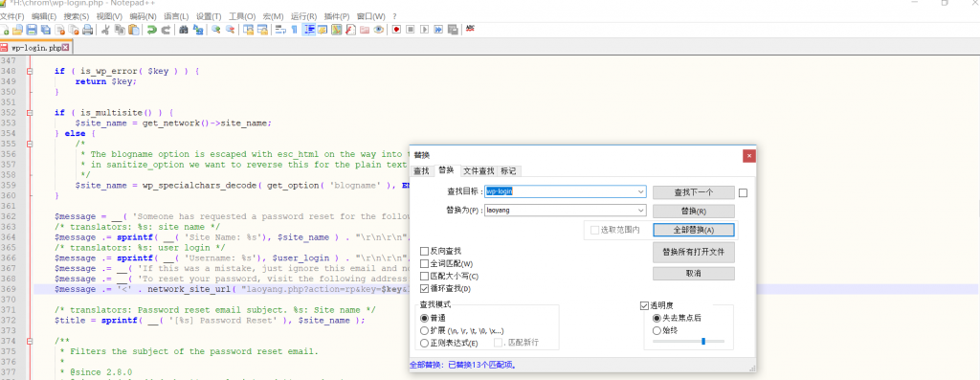Click the 替换所有打开文件 button
This screenshot has width=980, height=380.
[693, 253]
